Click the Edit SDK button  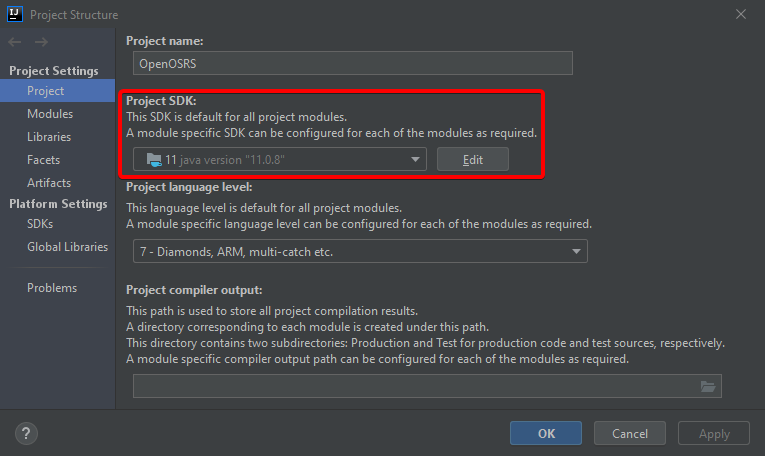(x=472, y=159)
